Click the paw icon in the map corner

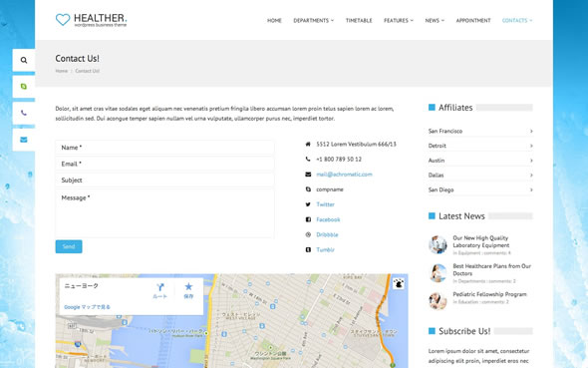(x=399, y=283)
